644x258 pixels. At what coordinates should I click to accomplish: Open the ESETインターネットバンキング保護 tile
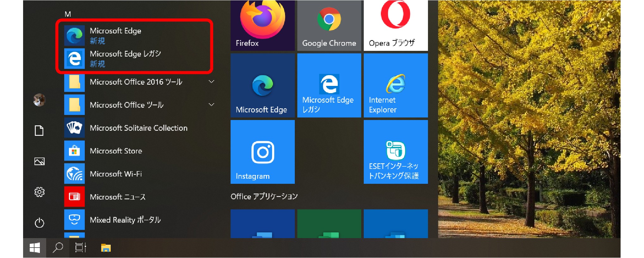(396, 152)
